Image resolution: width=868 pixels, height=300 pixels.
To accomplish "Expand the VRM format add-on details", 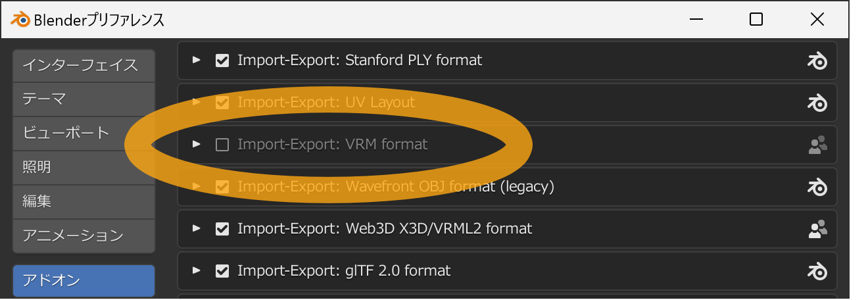I will pos(195,144).
